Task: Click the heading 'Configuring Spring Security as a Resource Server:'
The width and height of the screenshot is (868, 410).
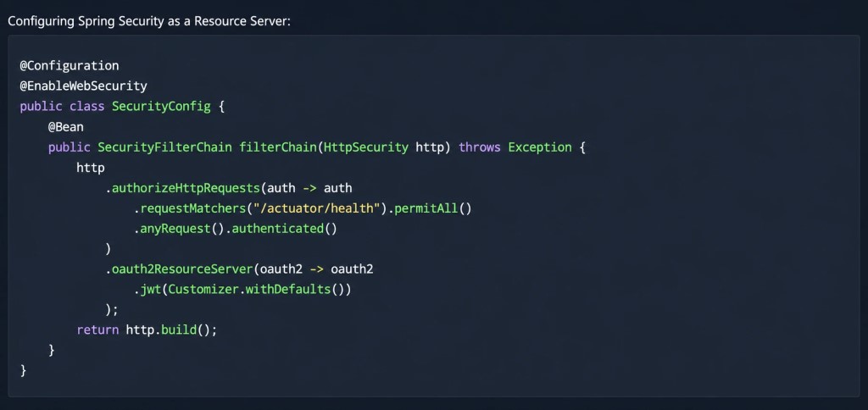Action: click(x=149, y=21)
